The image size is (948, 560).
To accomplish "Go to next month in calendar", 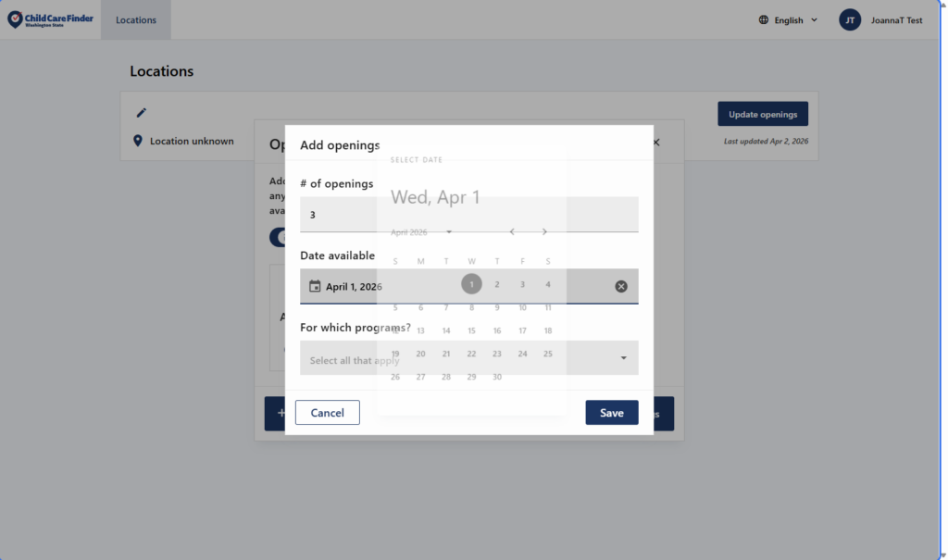I will (544, 231).
